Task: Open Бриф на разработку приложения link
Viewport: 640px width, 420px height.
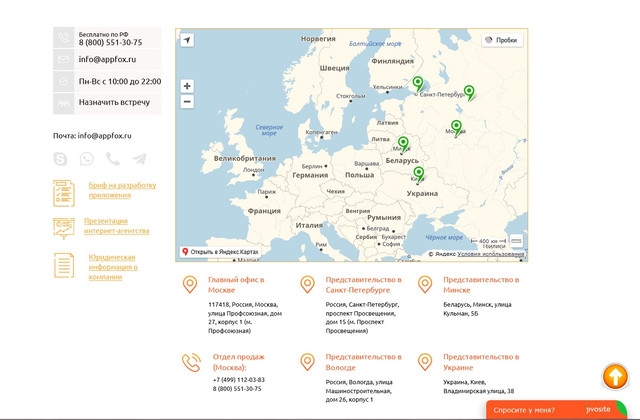Action: (122, 190)
